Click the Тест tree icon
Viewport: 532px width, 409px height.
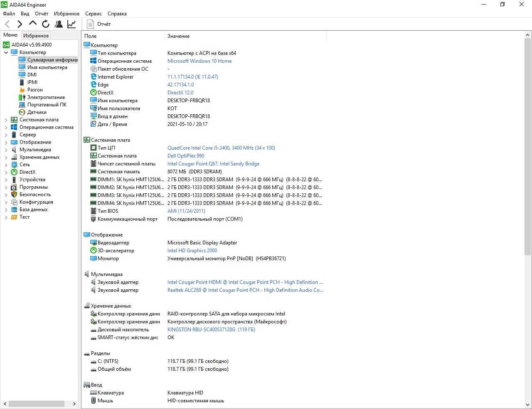[x=14, y=217]
